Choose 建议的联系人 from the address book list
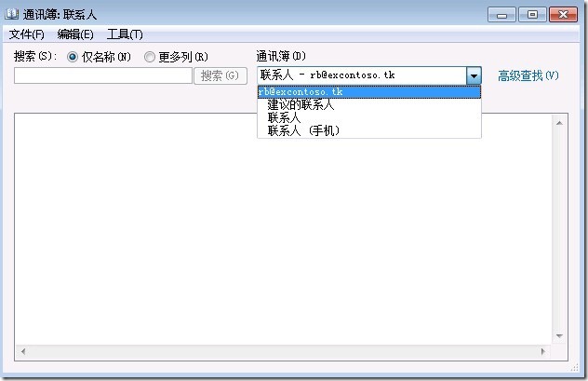 pos(301,105)
